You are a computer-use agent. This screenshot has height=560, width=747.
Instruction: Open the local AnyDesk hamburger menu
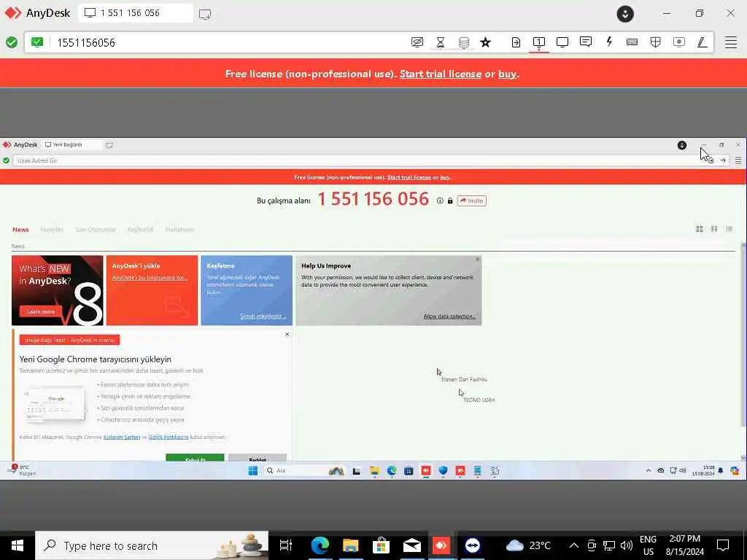coord(731,42)
